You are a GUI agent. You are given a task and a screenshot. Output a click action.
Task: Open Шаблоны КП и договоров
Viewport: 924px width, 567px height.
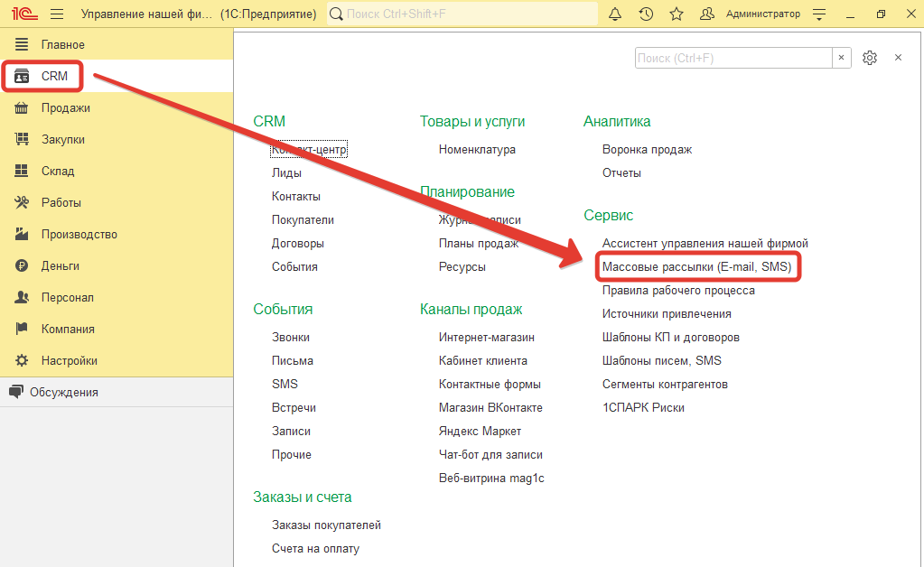coord(670,338)
